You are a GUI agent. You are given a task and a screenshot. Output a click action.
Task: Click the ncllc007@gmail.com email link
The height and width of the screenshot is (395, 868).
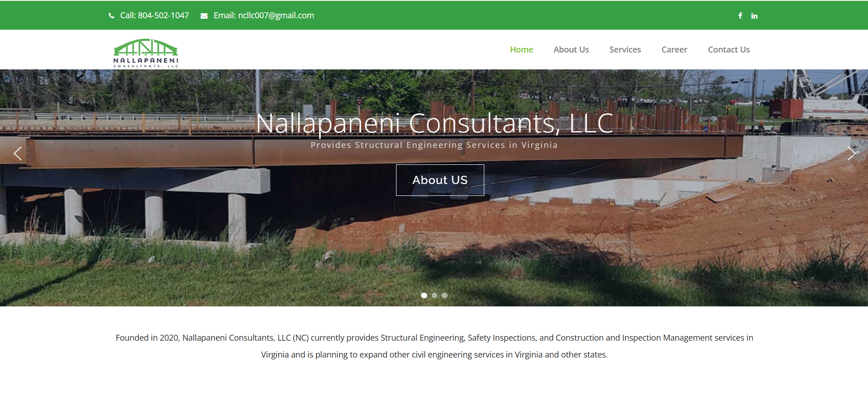pyautogui.click(x=264, y=16)
